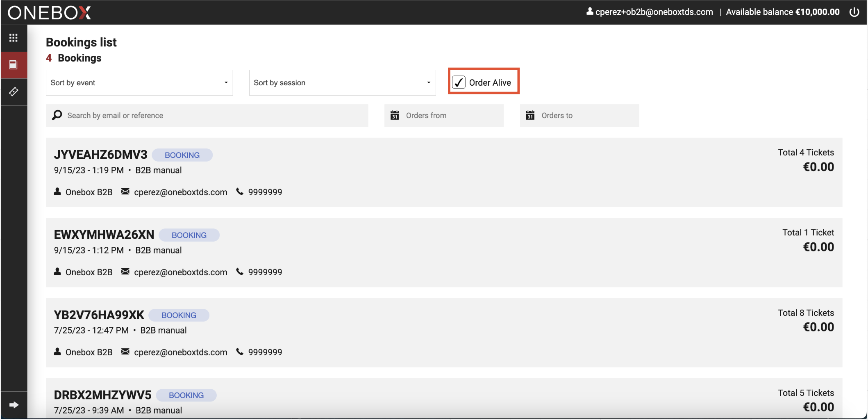Image resolution: width=868 pixels, height=420 pixels.
Task: Open the Orders from date field
Action: point(444,115)
